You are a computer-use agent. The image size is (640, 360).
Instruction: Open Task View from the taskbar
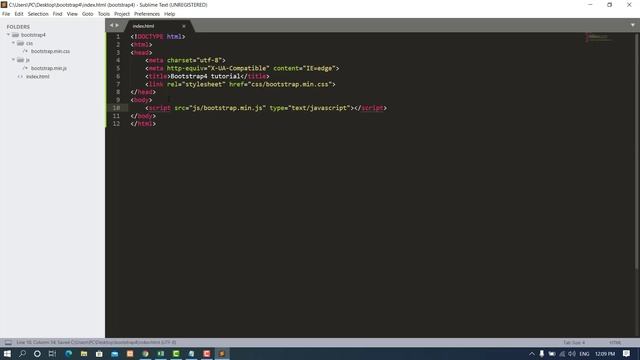click(52, 353)
